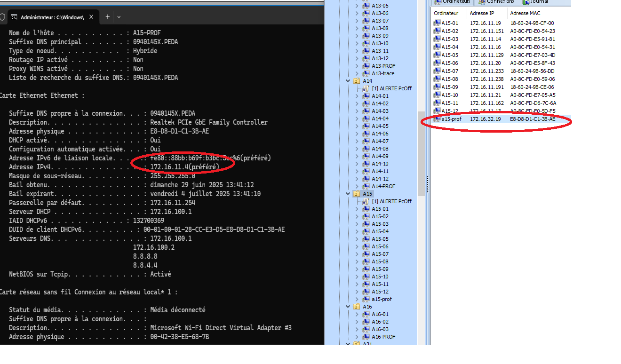Close the Administrateur C:\Windows\ terminal tab
621x364 pixels.
(x=91, y=17)
